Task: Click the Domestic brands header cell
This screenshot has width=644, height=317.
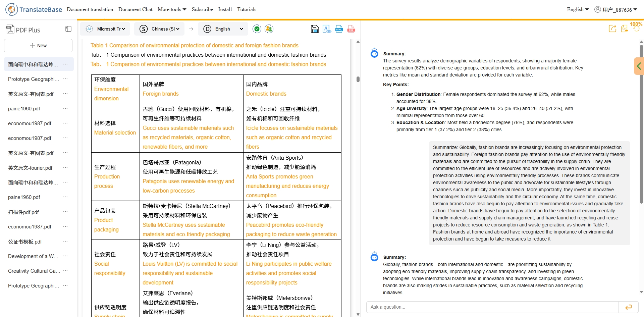Action: click(292, 89)
